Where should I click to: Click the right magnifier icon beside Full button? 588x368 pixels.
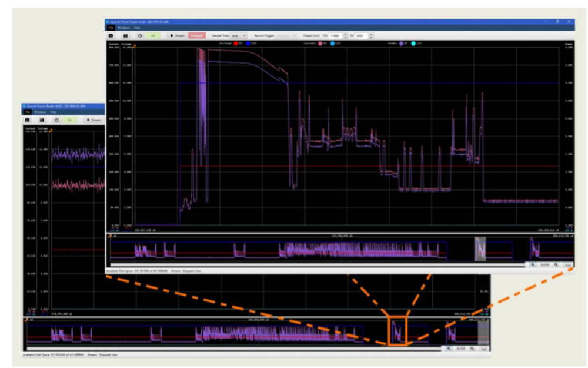click(556, 265)
